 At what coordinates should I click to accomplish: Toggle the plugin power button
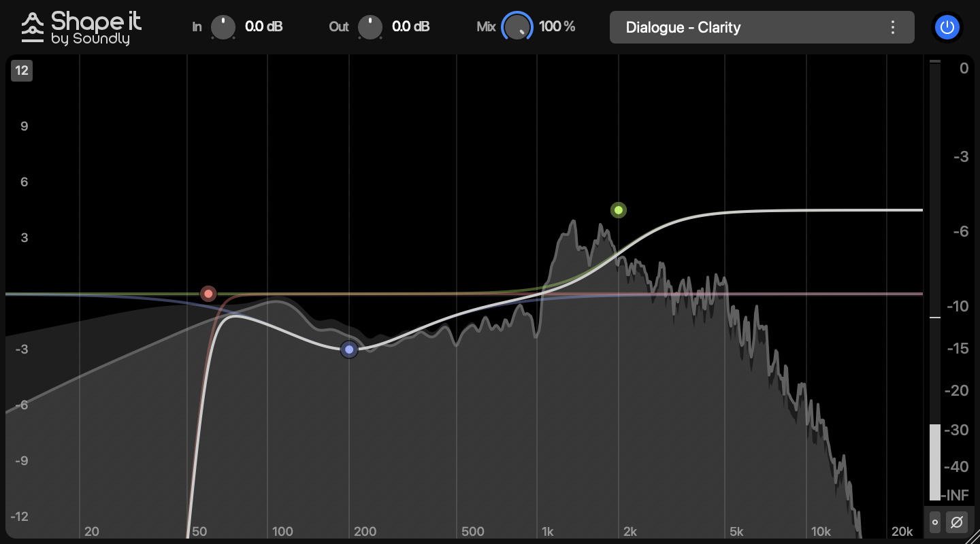pyautogui.click(x=947, y=27)
